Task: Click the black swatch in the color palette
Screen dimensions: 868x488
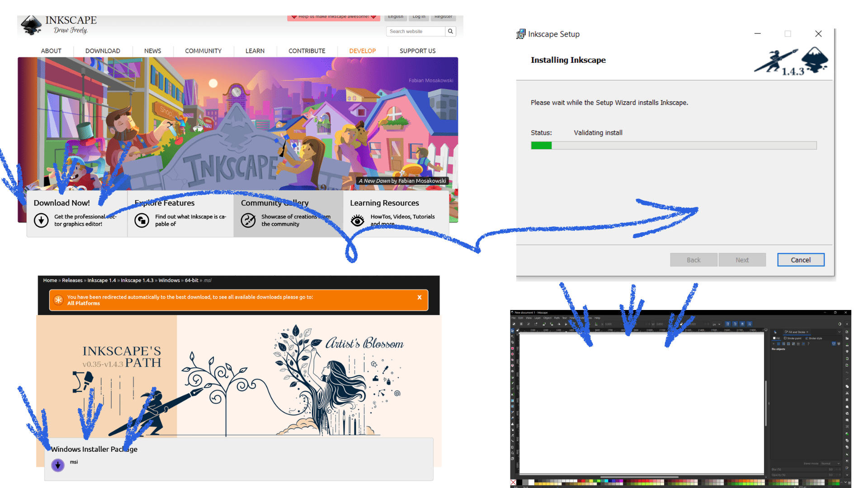Action: tap(519, 482)
